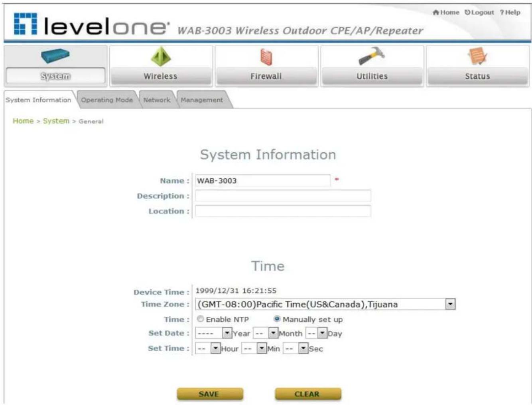Open the Sec dropdown
Viewport: 532px width, 405px height.
click(296, 348)
